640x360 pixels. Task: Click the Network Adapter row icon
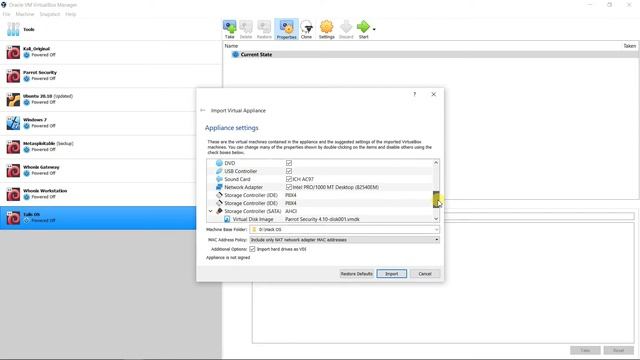[x=219, y=187]
